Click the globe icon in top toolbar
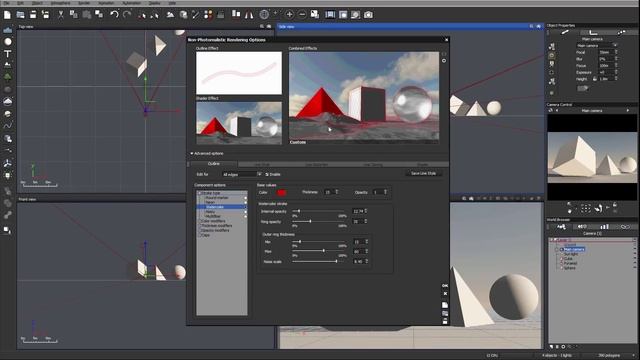 (x=264, y=15)
